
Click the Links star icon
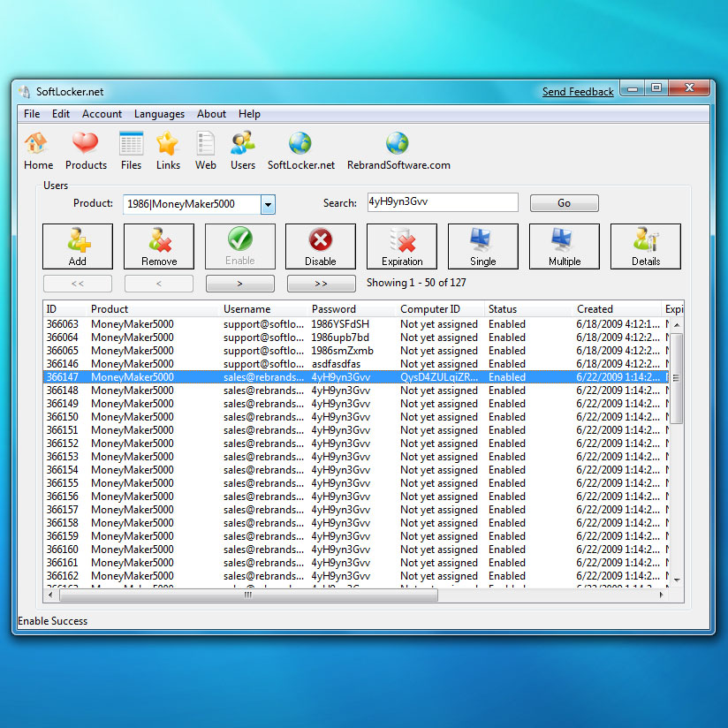pyautogui.click(x=168, y=149)
